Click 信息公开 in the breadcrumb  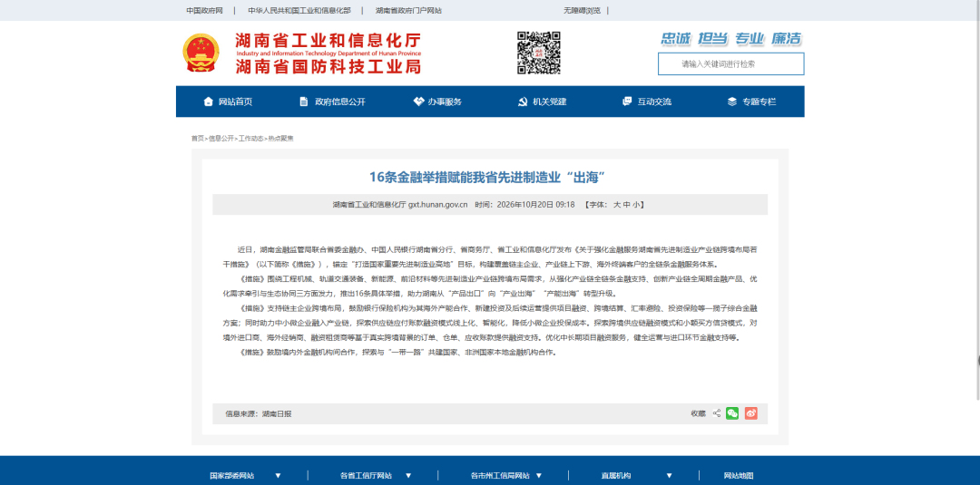coord(221,139)
